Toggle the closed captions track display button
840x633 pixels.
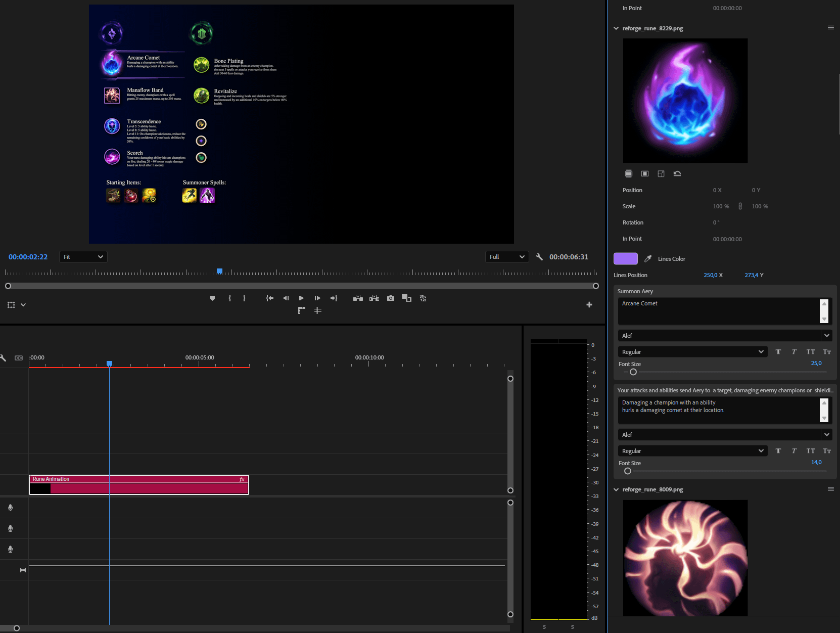click(x=19, y=358)
